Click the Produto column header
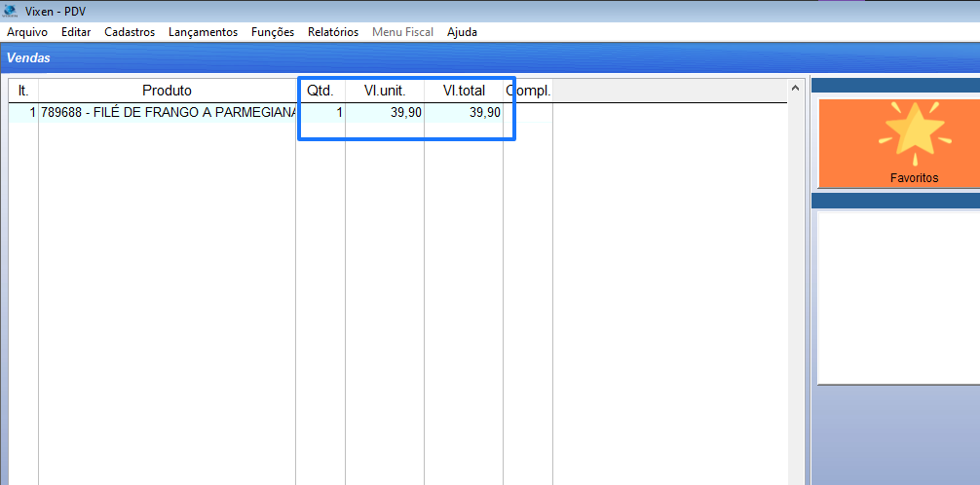 pyautogui.click(x=167, y=91)
